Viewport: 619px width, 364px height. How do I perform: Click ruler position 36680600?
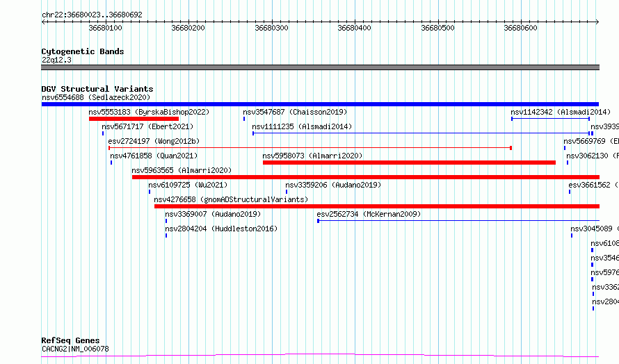(521, 28)
